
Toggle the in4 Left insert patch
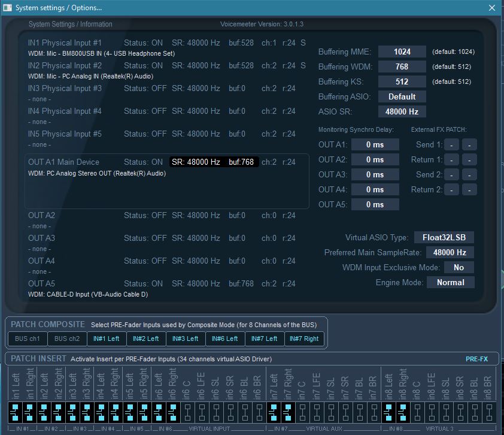101,412
